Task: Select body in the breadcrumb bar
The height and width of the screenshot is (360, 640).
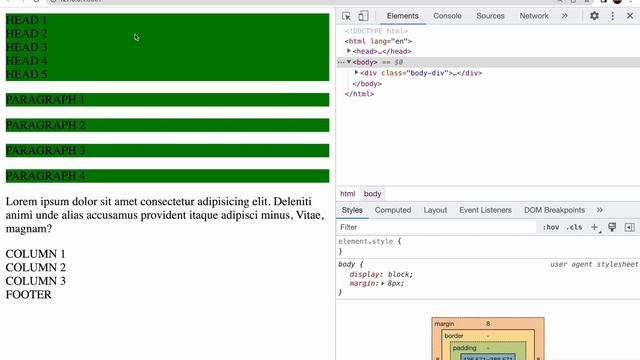Action: click(372, 193)
